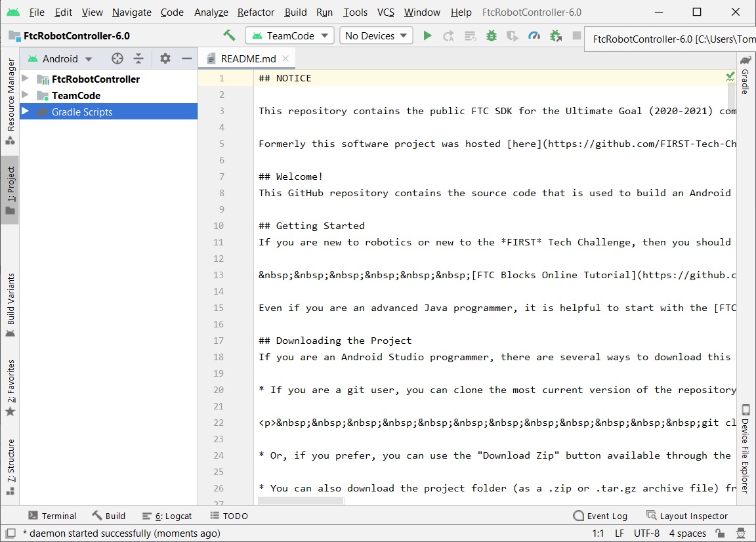
Task: Open Project panel gear settings
Action: pyautogui.click(x=165, y=58)
